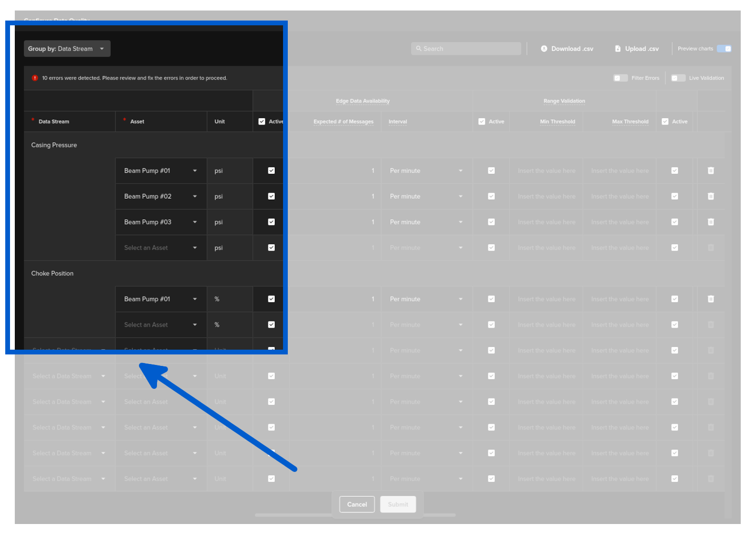Image resolution: width=756 pixels, height=535 pixels.
Task: Click the red error alert icon
Action: tap(35, 78)
